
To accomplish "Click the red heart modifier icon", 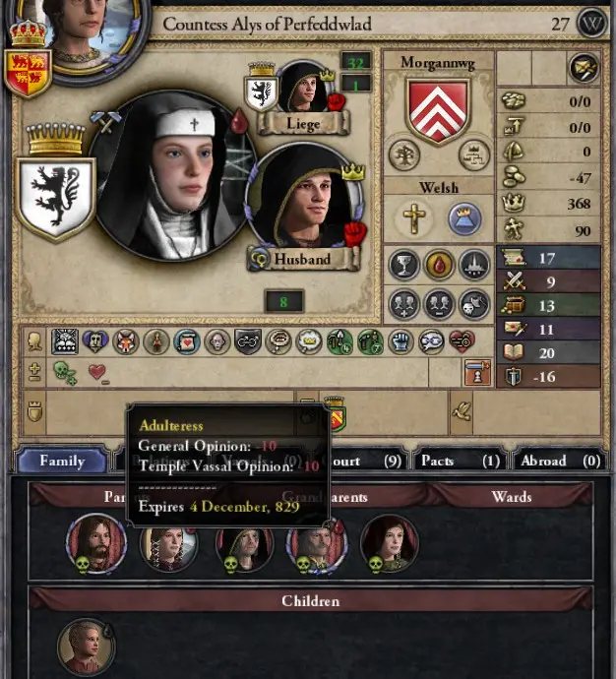I will (98, 373).
